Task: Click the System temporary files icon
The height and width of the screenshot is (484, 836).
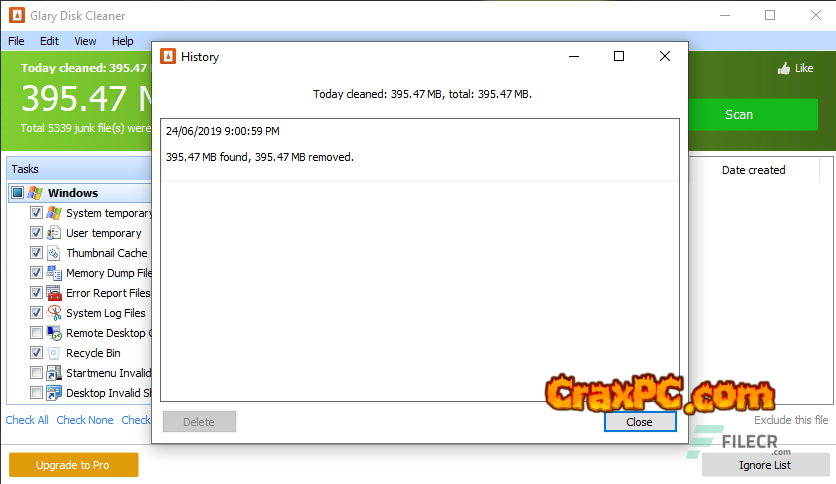Action: (x=54, y=213)
